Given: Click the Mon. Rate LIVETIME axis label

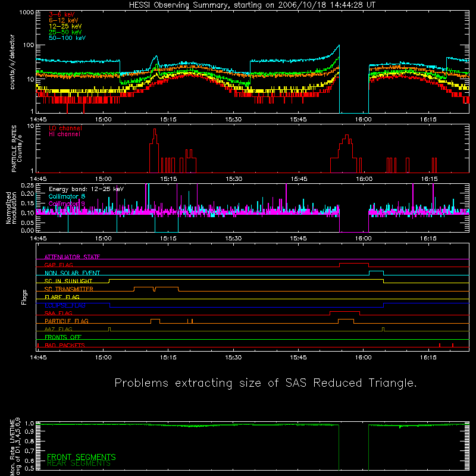Looking at the screenshot, I should 14,446.
